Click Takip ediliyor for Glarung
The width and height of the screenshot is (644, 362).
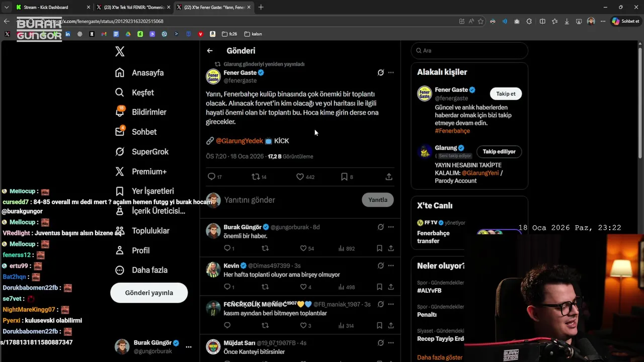[499, 151]
